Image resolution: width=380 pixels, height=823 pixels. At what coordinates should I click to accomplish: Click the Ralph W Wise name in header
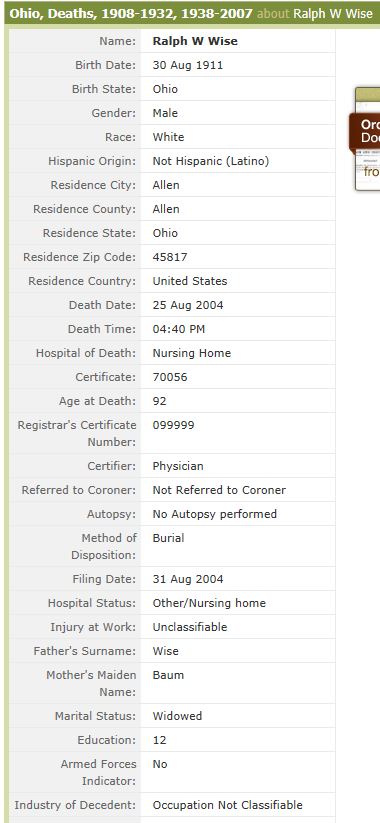(x=333, y=13)
